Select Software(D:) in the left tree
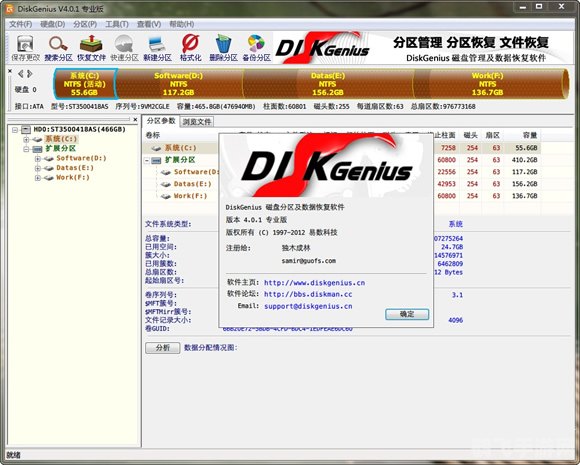This screenshot has width=580, height=465. (x=81, y=158)
